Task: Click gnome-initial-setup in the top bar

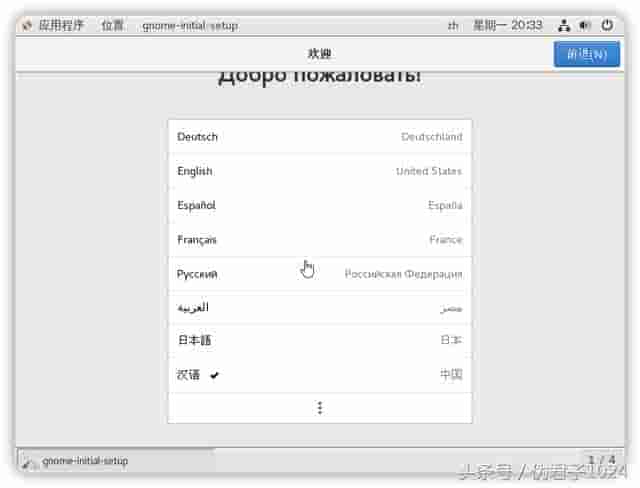Action: 190,26
